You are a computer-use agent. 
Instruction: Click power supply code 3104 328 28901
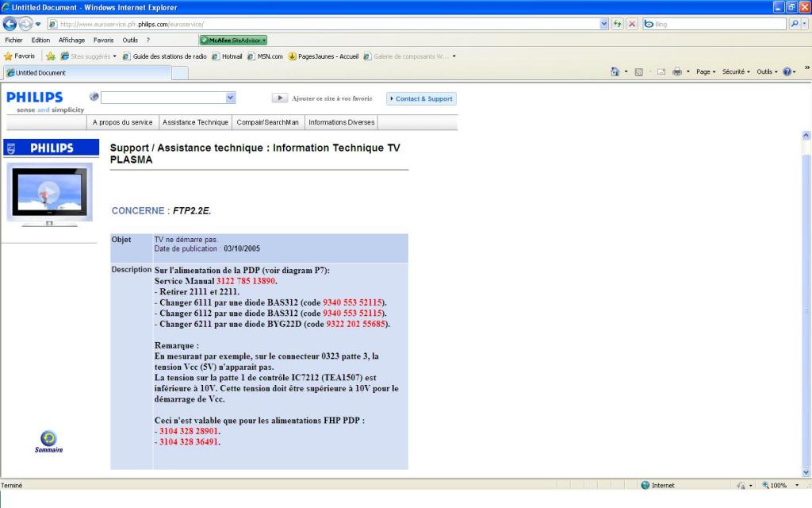(x=189, y=431)
